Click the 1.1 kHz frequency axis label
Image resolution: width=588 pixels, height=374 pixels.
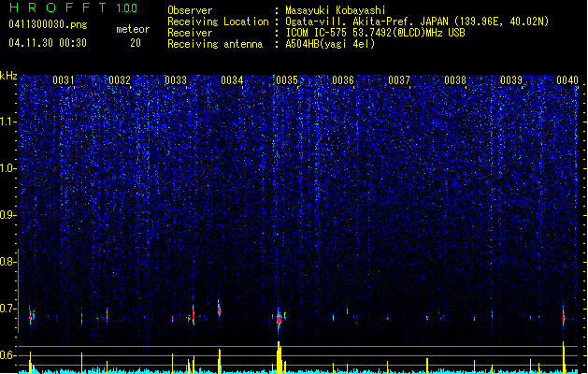[7, 122]
